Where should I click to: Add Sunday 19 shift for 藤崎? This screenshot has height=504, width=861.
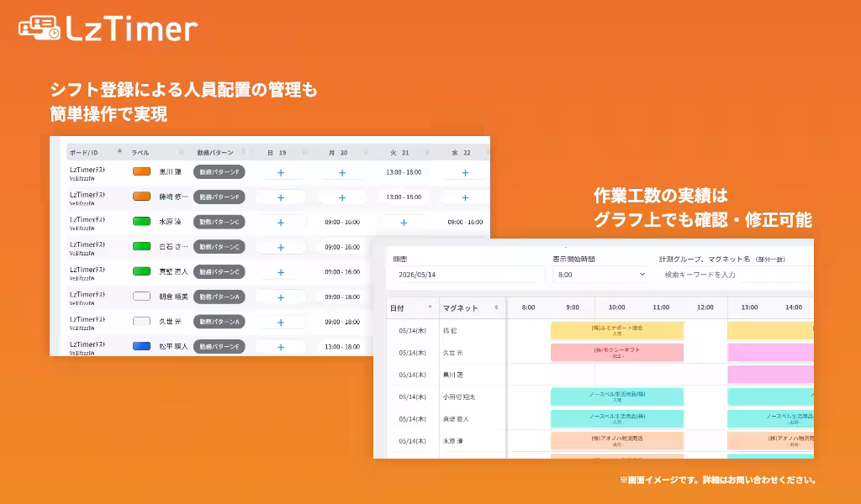[x=281, y=197]
